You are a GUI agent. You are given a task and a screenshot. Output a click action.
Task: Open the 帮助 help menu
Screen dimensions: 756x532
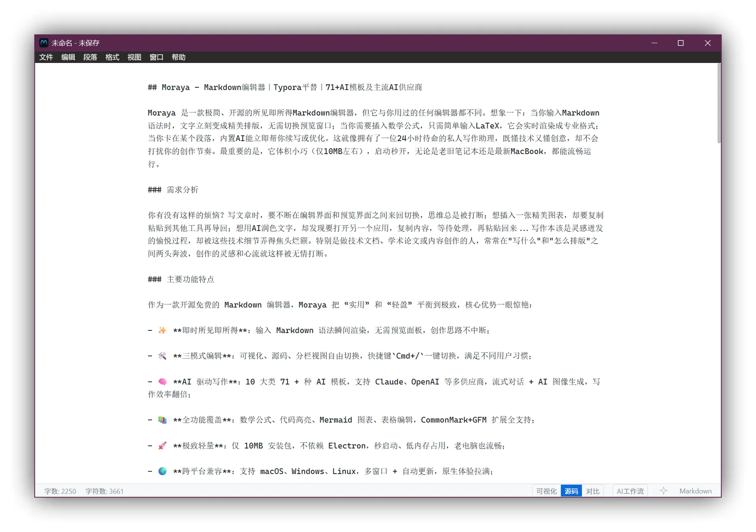(178, 57)
